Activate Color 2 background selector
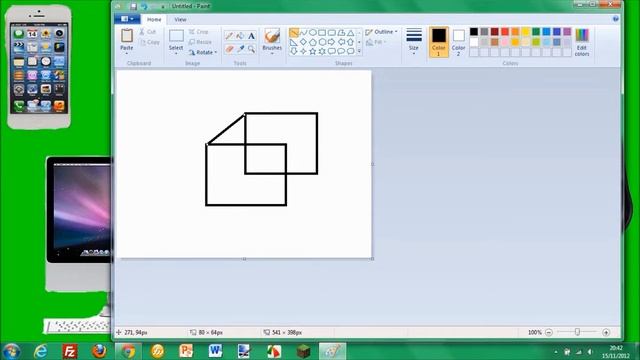Viewport: 640px width, 360px height. click(x=458, y=42)
